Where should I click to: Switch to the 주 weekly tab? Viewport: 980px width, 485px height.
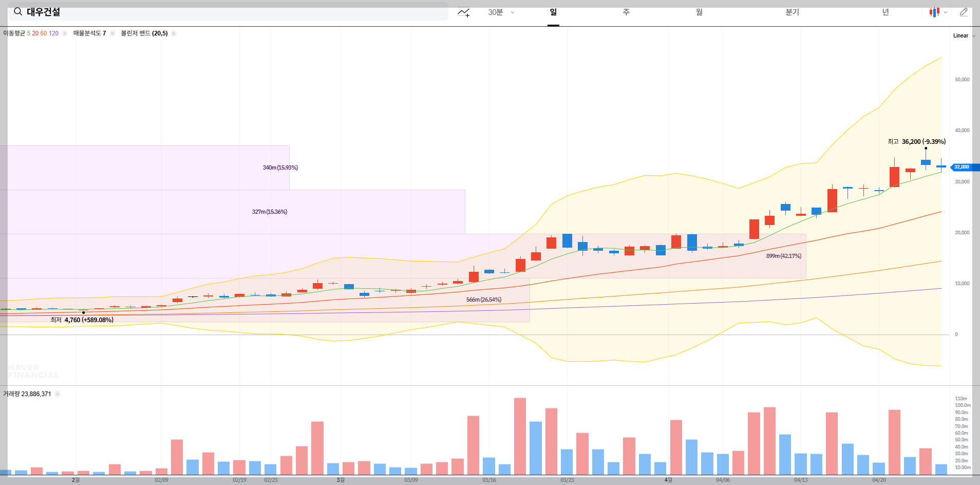point(626,12)
